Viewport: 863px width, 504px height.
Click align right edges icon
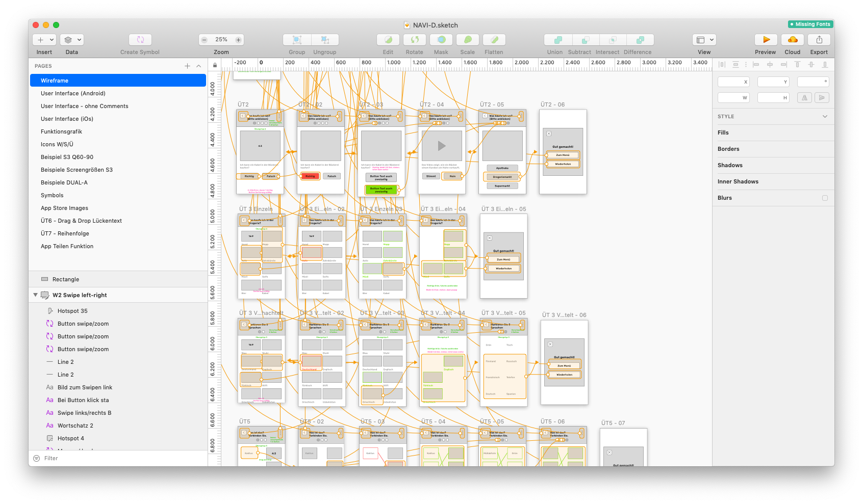tap(783, 65)
